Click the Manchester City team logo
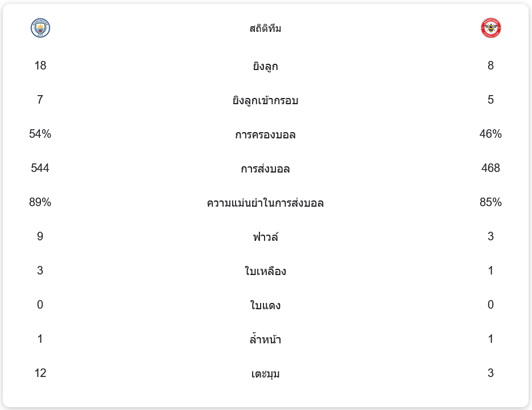 (x=40, y=28)
